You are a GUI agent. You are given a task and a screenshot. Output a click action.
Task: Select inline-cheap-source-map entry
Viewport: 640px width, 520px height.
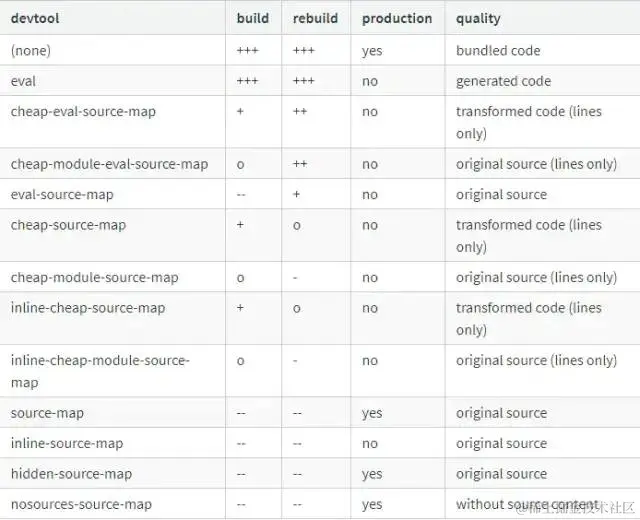(88, 308)
